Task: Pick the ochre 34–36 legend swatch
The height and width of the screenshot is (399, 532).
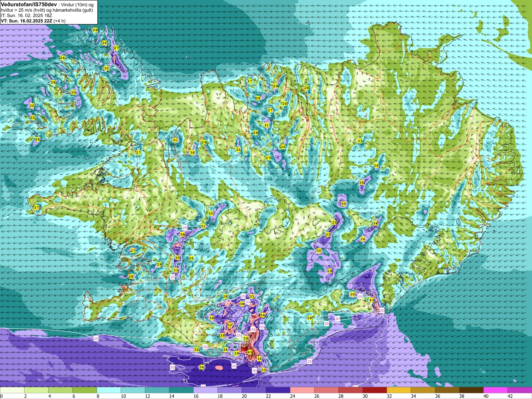Action: [423, 390]
